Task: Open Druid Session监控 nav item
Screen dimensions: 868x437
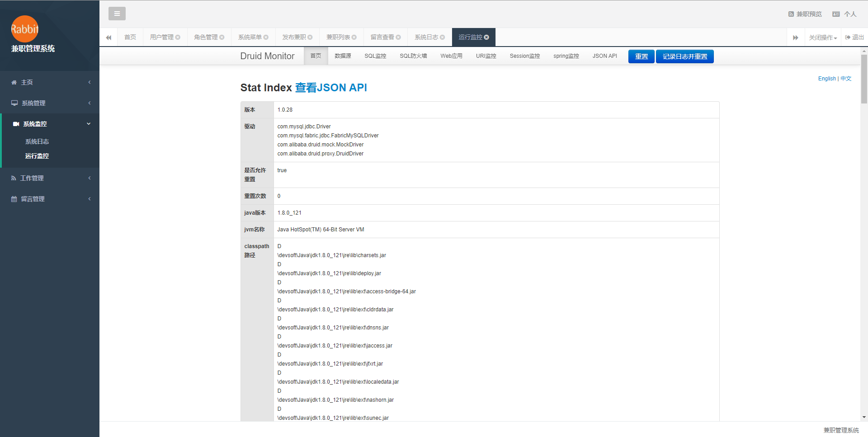Action: tap(524, 56)
